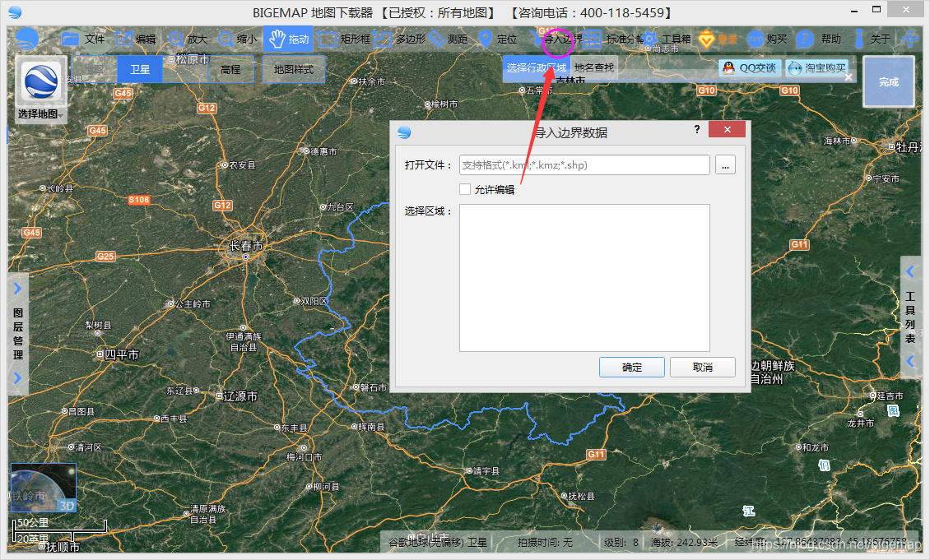This screenshot has height=560, width=930.
Task: Open the 地图样式 map style tab
Action: 294,69
